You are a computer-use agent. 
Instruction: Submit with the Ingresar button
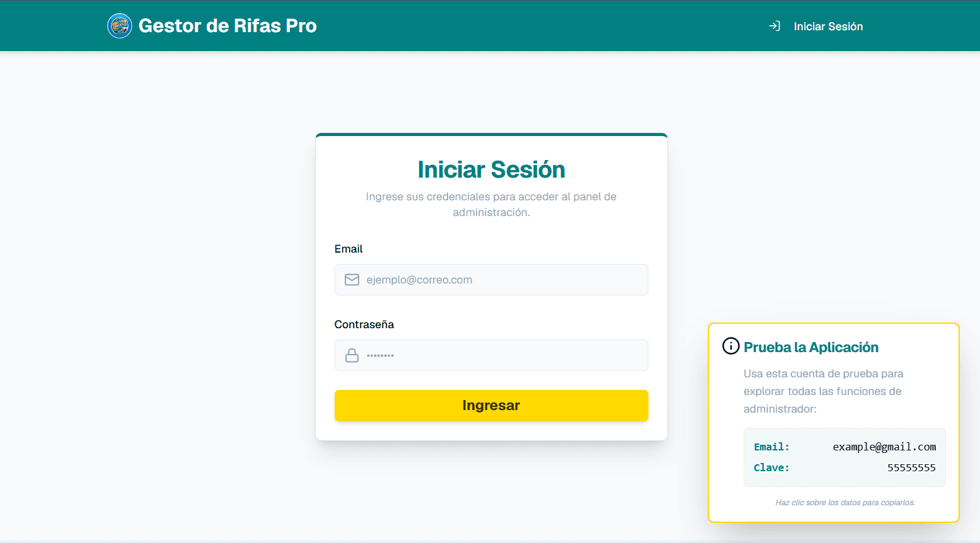(x=492, y=406)
